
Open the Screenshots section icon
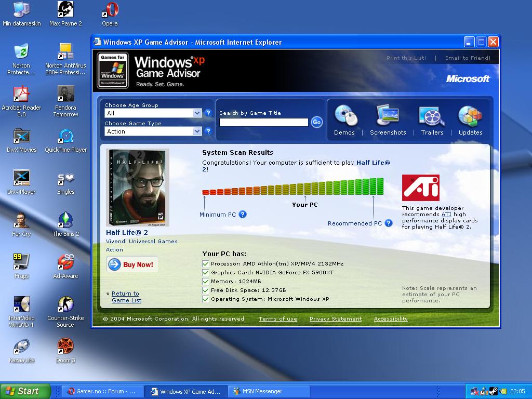388,116
